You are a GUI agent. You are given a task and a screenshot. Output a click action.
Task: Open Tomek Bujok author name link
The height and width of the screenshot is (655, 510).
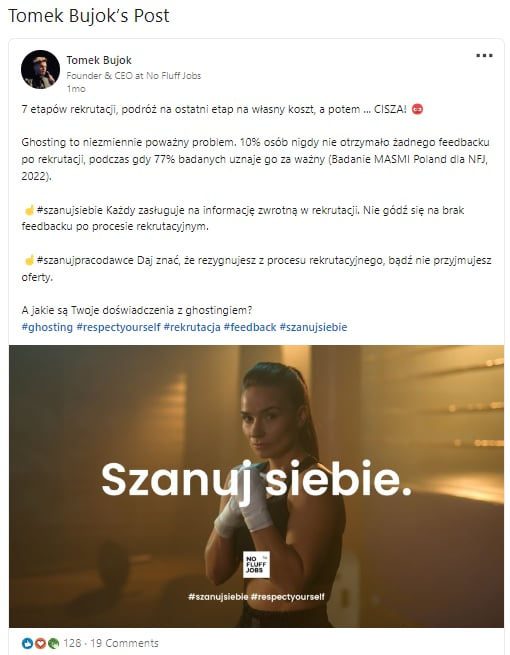pyautogui.click(x=99, y=60)
